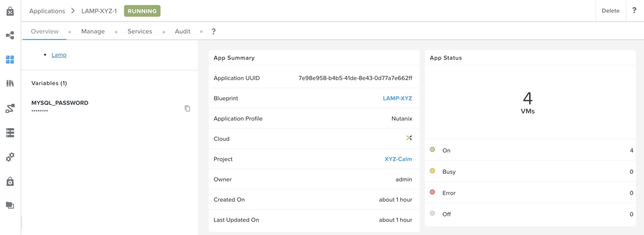Image resolution: width=644 pixels, height=235 pixels.
Task: Open the Applications grid icon in sidebar
Action: [x=10, y=60]
